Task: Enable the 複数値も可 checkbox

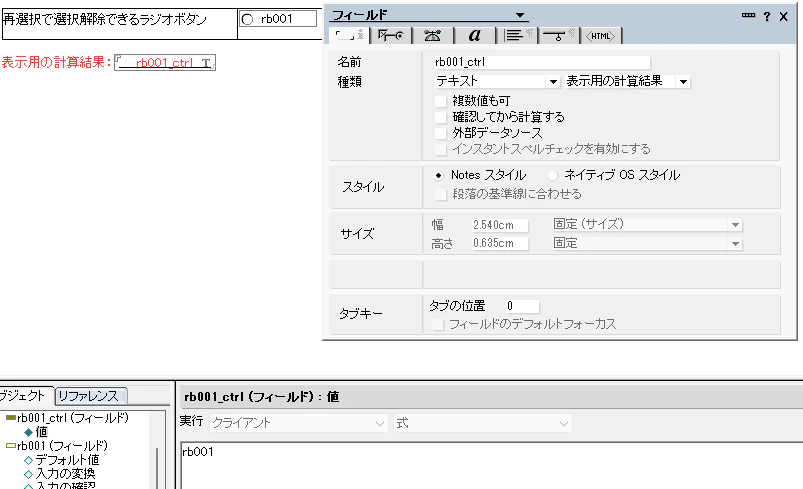Action: coord(440,101)
